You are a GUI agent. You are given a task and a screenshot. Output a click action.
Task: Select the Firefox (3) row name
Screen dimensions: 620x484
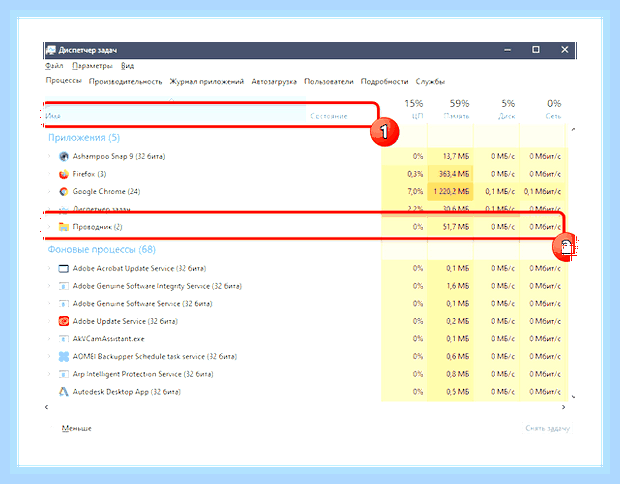tap(89, 174)
